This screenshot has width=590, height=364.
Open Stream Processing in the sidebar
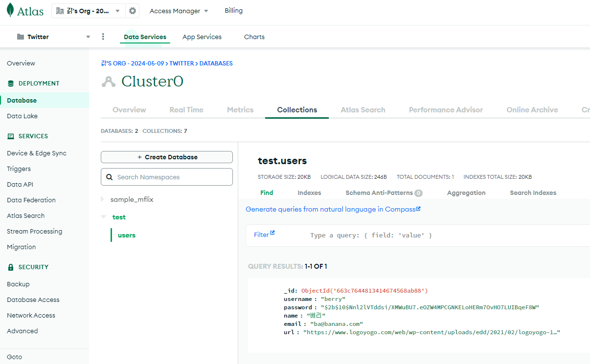(x=35, y=232)
